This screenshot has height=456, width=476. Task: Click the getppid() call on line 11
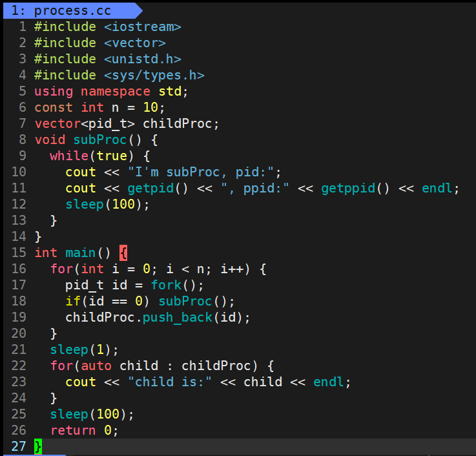(355, 188)
